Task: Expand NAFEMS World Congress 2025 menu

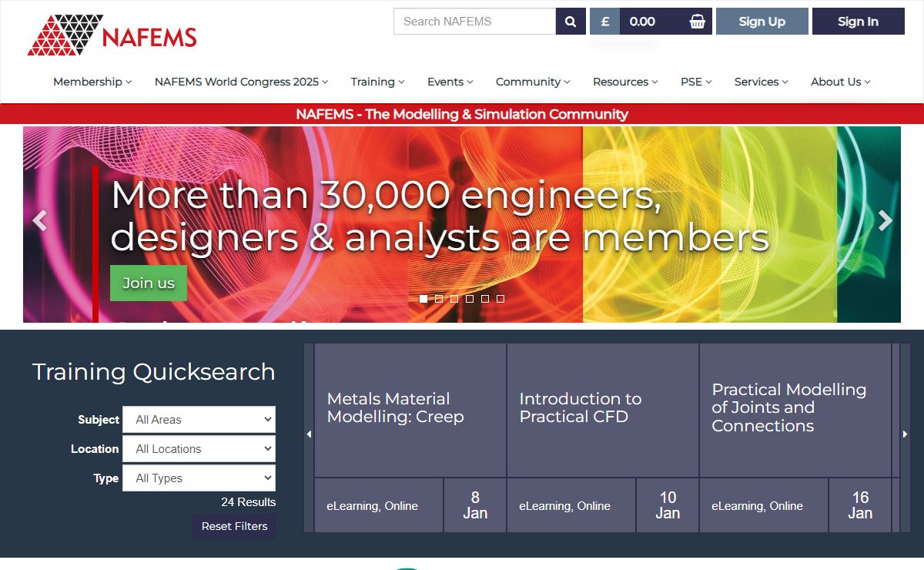Action: point(242,82)
